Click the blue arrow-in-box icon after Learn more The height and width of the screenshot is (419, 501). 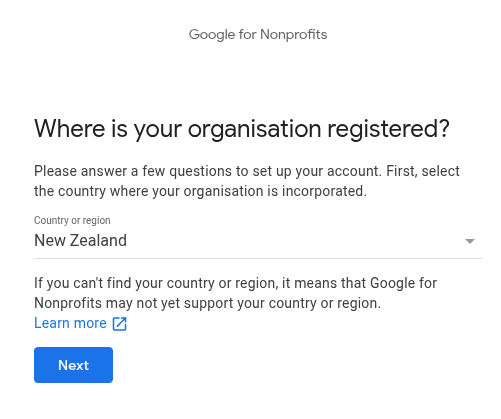tap(120, 324)
